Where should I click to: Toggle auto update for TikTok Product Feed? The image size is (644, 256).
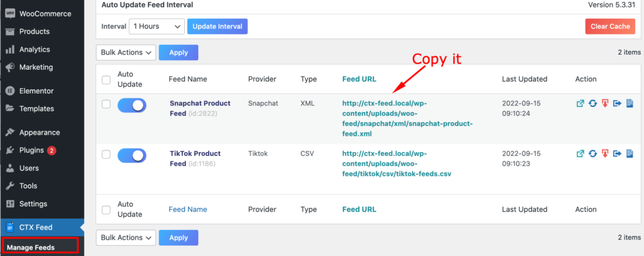point(132,155)
